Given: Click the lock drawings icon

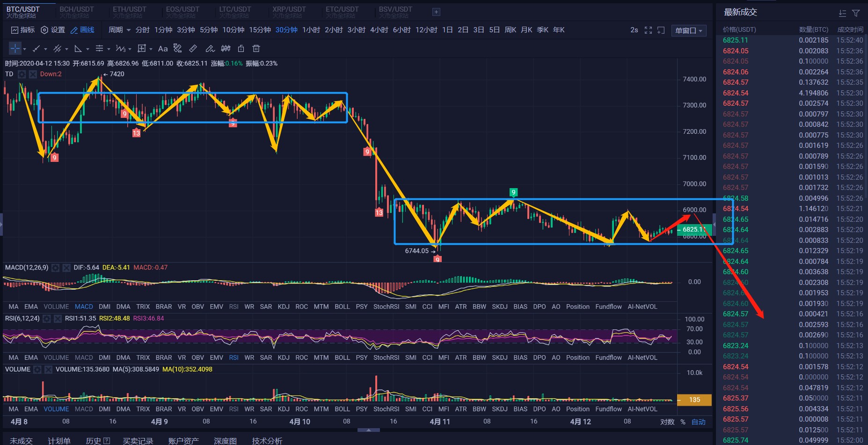Looking at the screenshot, I should [x=241, y=49].
